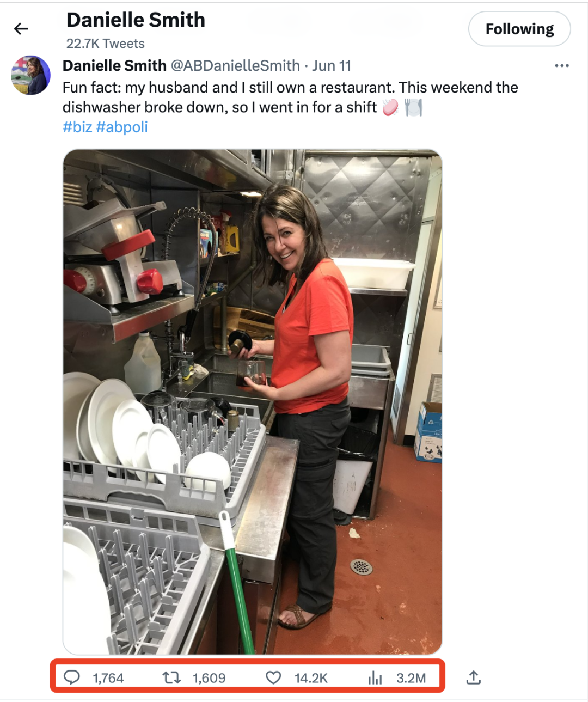Enlarge the dishwashing photo
588x702 pixels.
[x=253, y=402]
